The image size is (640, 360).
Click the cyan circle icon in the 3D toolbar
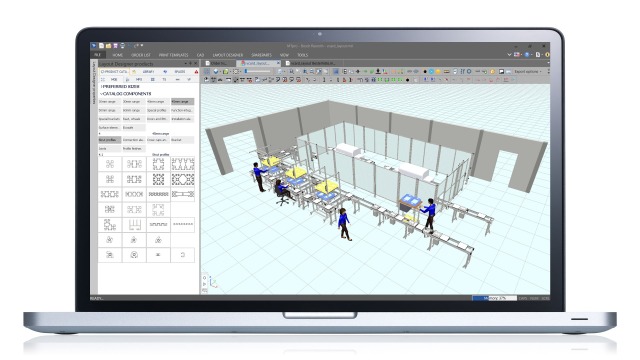coord(431,71)
